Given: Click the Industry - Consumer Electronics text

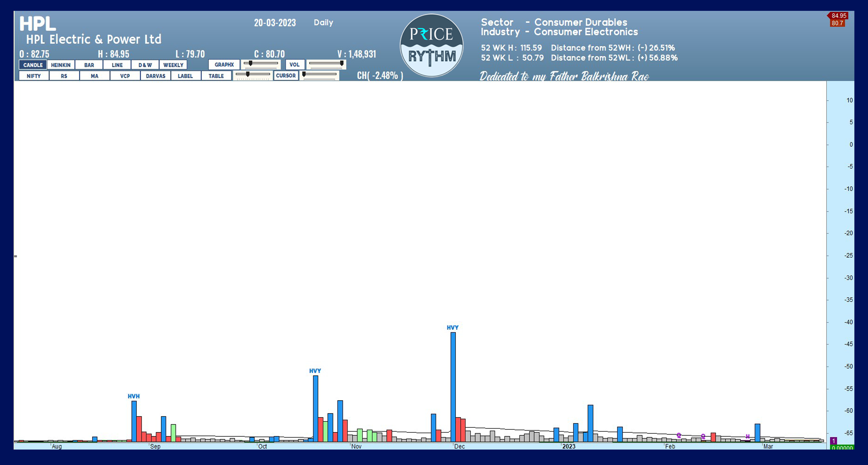Looking at the screenshot, I should (559, 32).
